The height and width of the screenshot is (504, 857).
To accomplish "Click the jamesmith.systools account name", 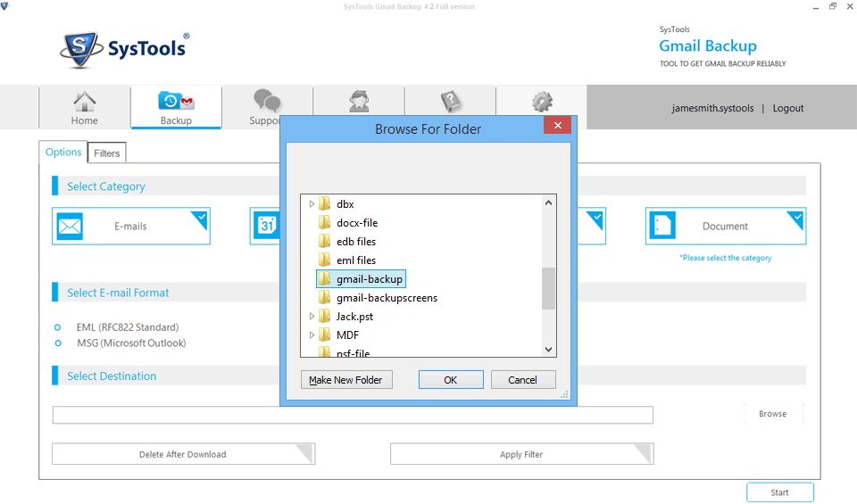I will point(712,108).
